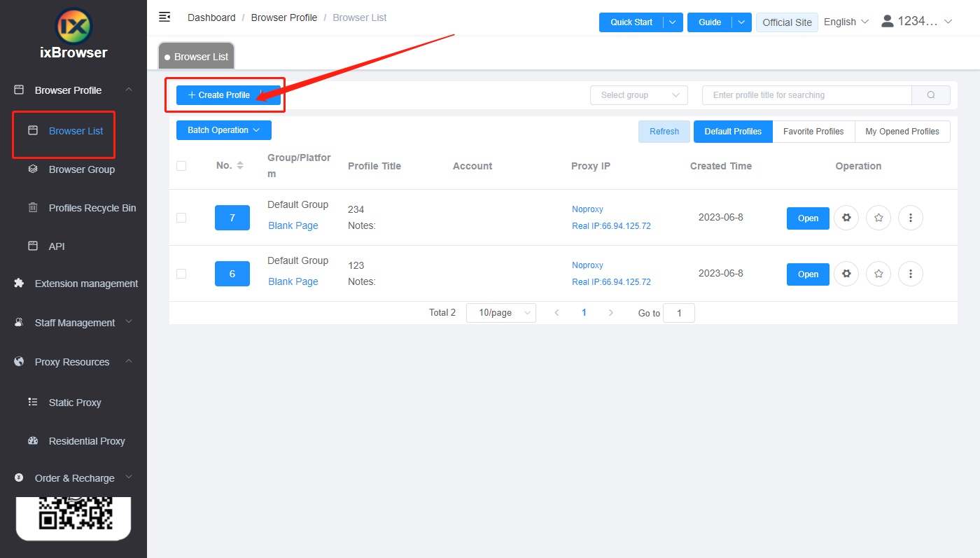This screenshot has height=558, width=980.
Task: Click the search magnifier icon
Action: 931,95
